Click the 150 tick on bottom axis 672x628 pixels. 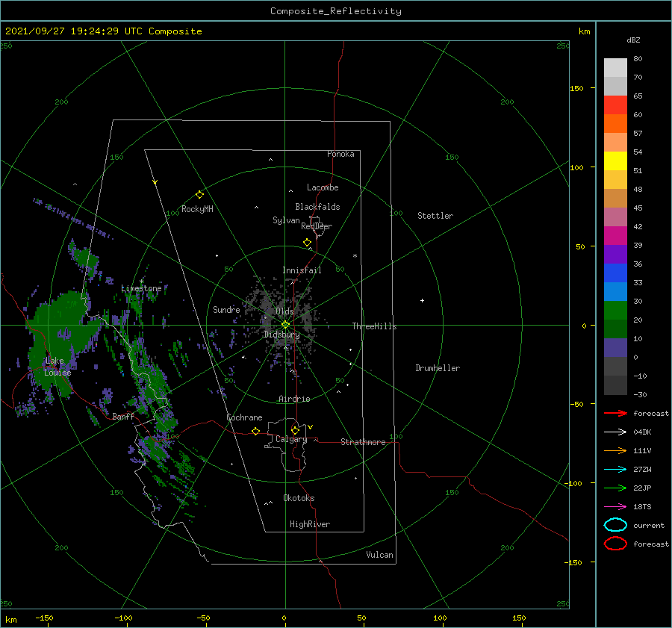tap(519, 618)
